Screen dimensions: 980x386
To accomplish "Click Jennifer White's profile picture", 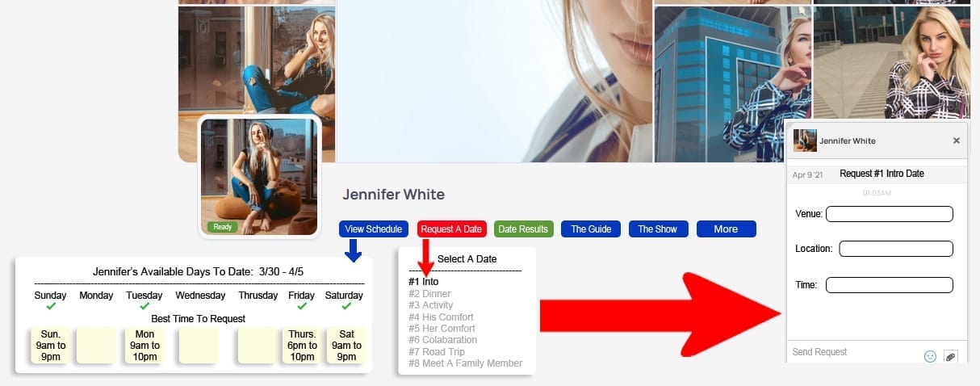I will tap(259, 177).
